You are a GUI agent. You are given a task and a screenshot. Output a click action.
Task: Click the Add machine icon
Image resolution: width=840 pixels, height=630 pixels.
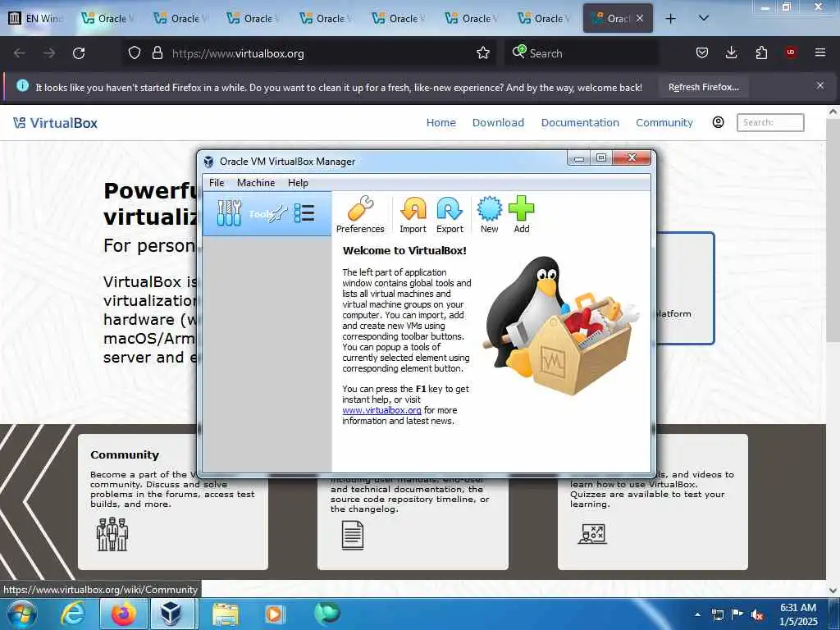pyautogui.click(x=521, y=215)
